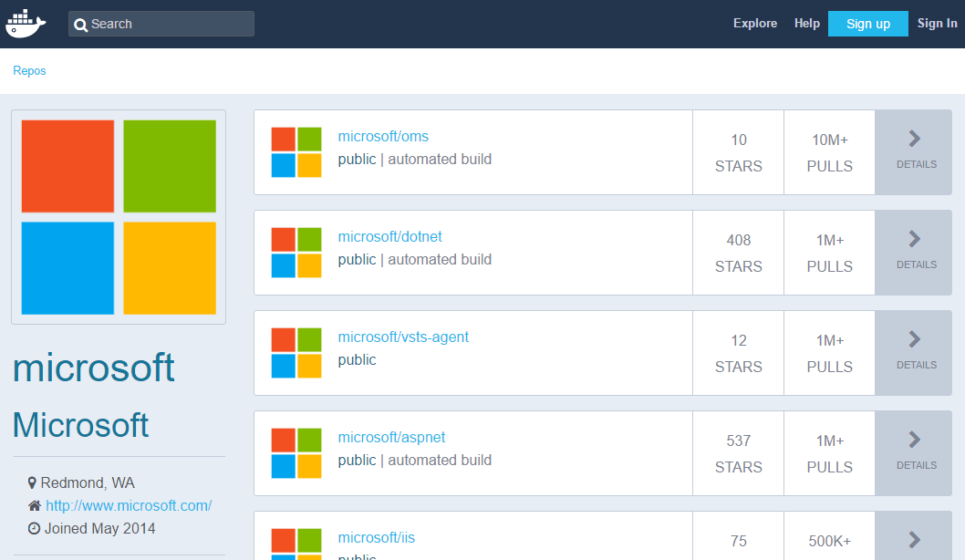Open the microsoft/iis repository link
Image resolution: width=965 pixels, height=560 pixels.
(x=377, y=537)
